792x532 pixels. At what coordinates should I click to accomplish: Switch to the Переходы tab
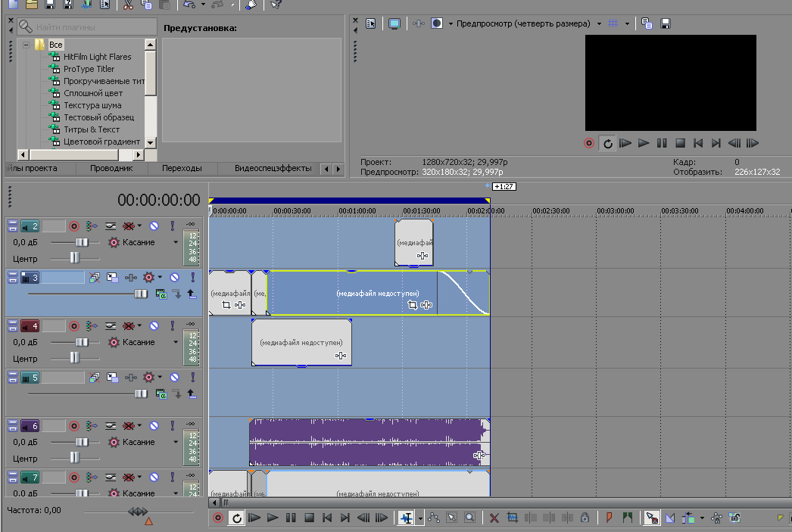click(182, 169)
